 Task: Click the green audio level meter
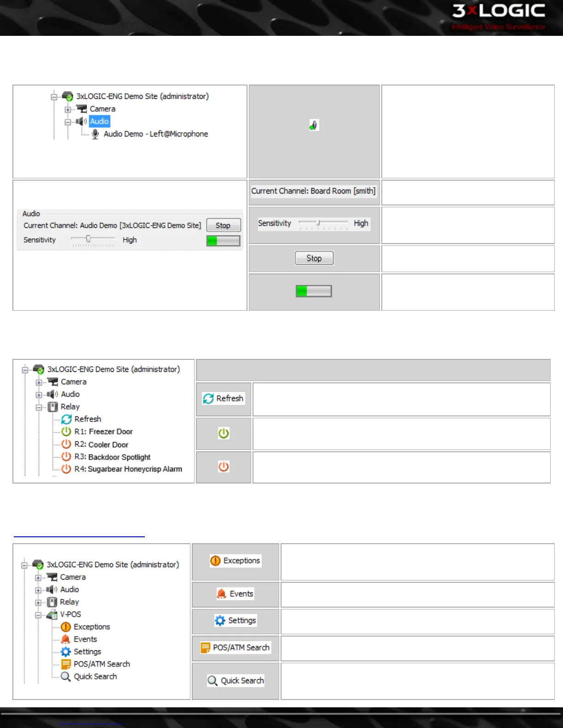tap(224, 241)
